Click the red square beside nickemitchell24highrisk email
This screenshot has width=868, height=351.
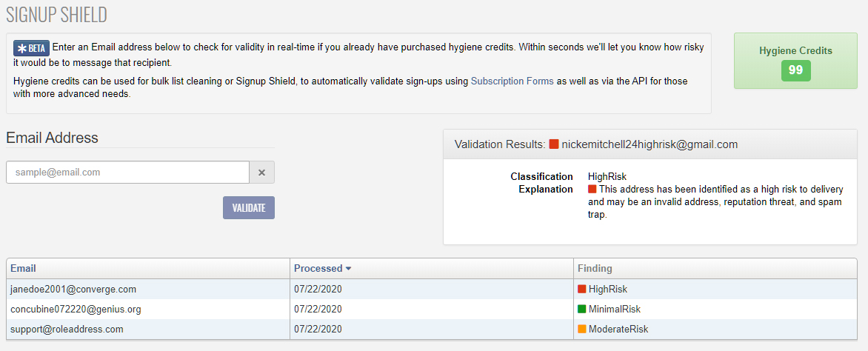[x=553, y=145]
